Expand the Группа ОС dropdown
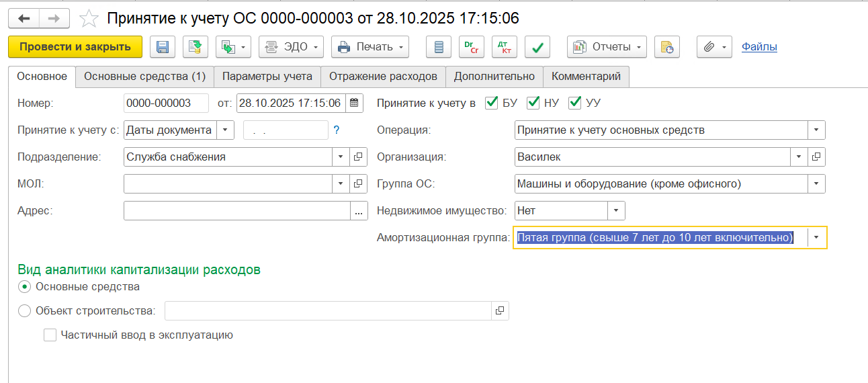The image size is (868, 383). (816, 183)
